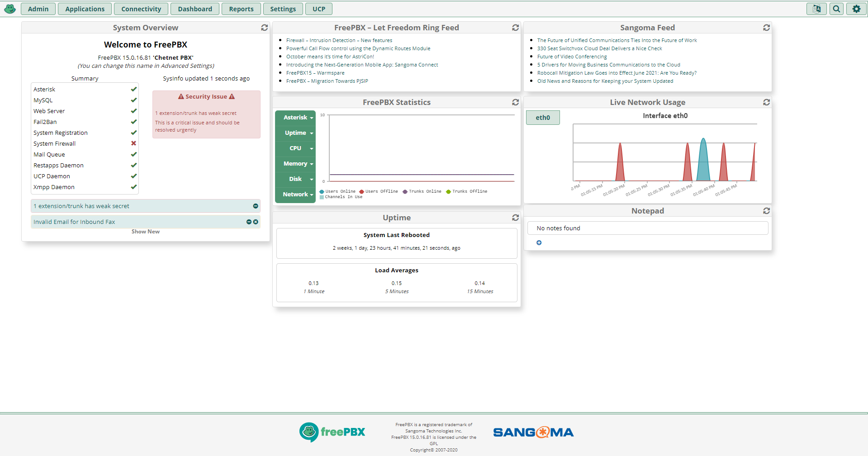Dismiss the Invalid Email for Inbound Fax notice

256,222
